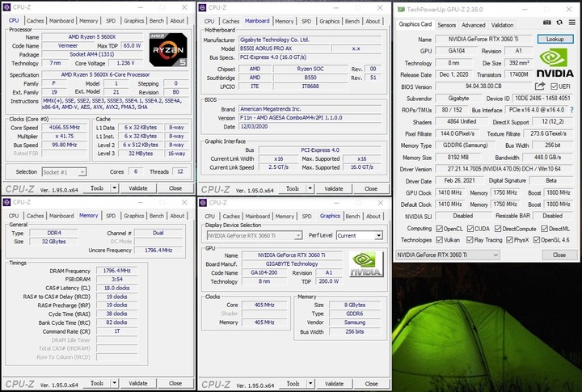Click Validate in the Mainboard window

coord(334,188)
